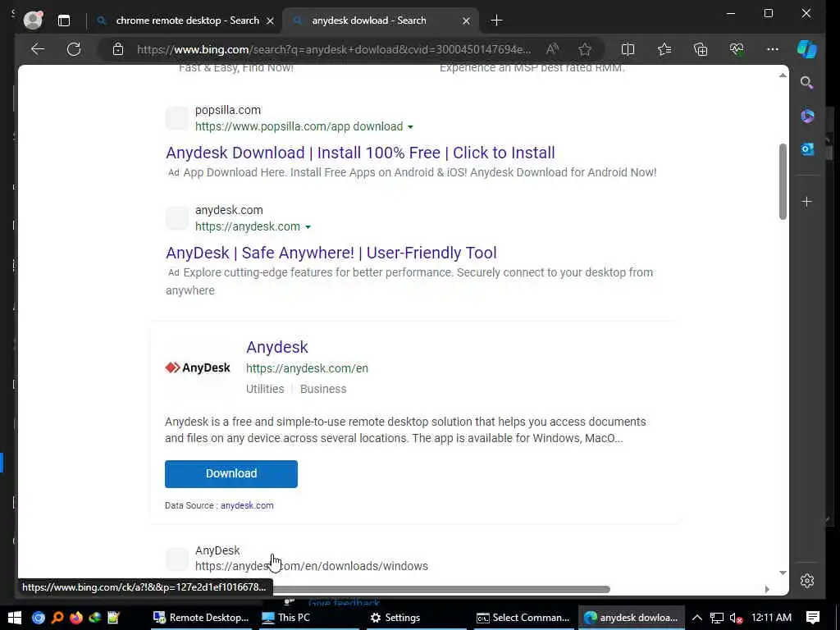The width and height of the screenshot is (840, 630).
Task: Open the taskbar clock showing 12:11 AM
Action: coord(771,618)
